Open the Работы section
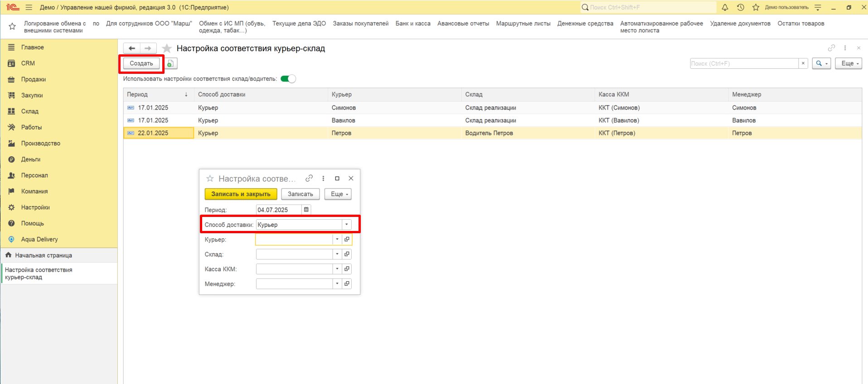868x384 pixels. 31,127
